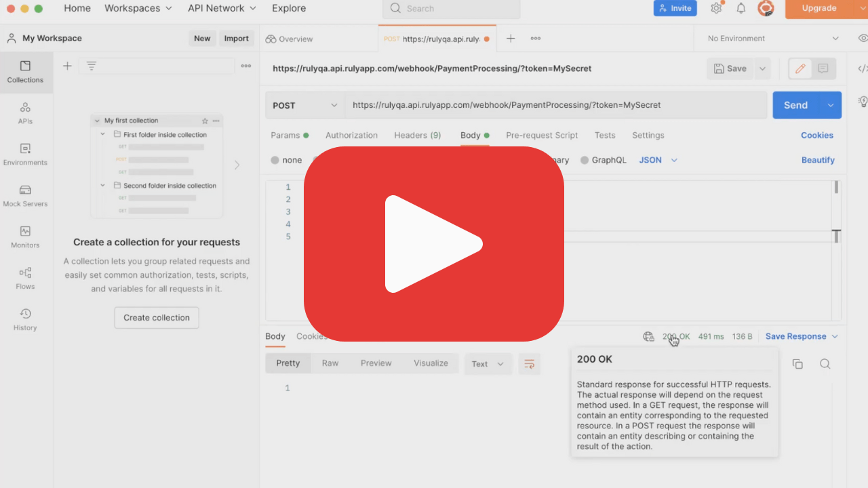
Task: Toggle the line wrap icon in response toolbar
Action: [x=530, y=364]
